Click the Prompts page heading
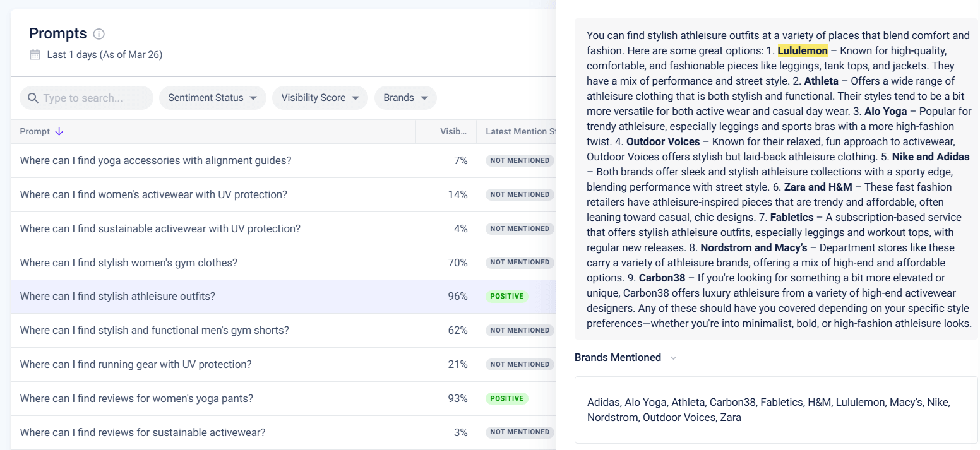 point(58,33)
